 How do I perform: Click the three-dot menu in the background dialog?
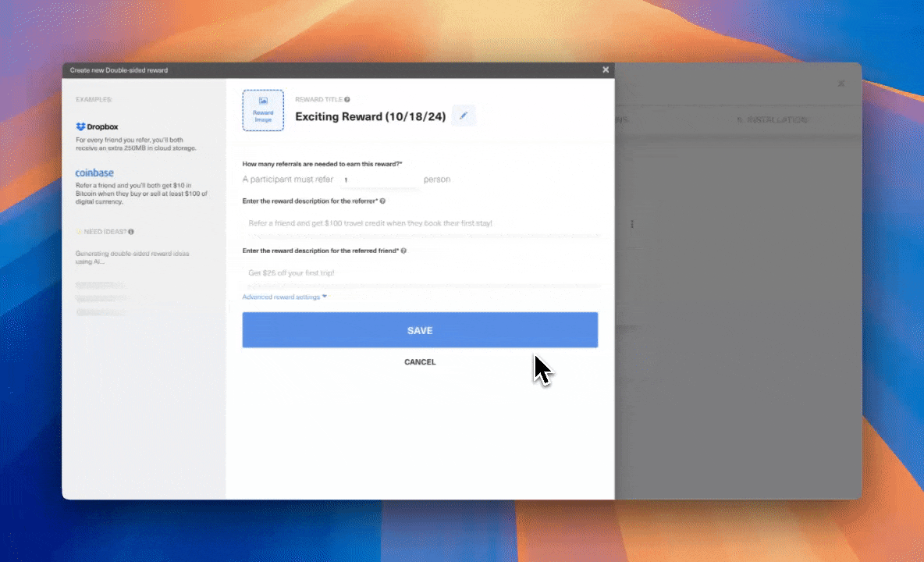click(632, 224)
